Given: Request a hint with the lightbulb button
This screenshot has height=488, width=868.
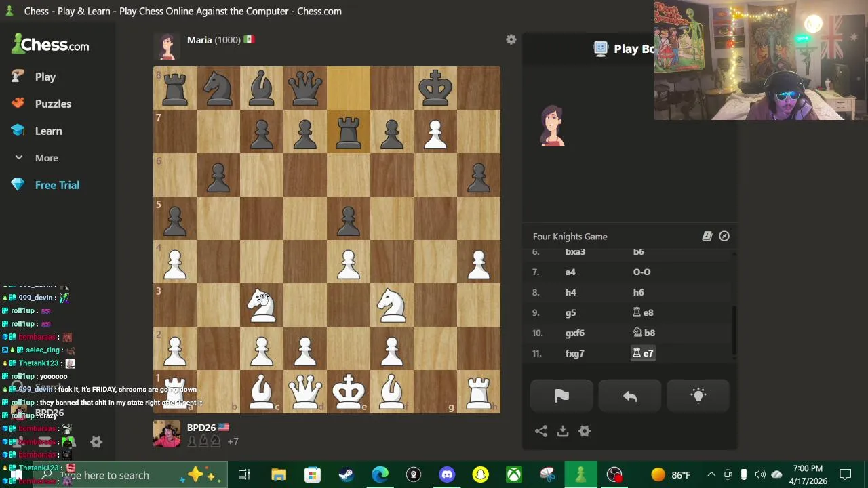Looking at the screenshot, I should 698,396.
